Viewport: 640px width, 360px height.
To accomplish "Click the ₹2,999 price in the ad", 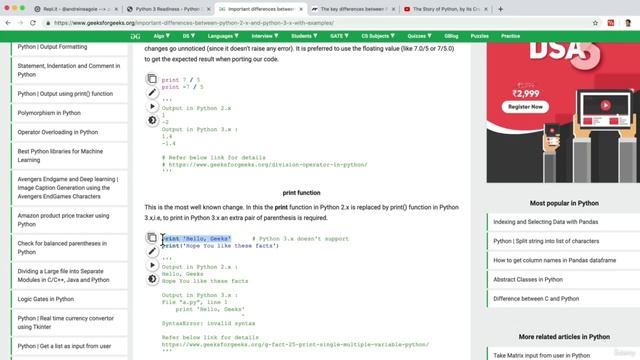I will [x=526, y=93].
